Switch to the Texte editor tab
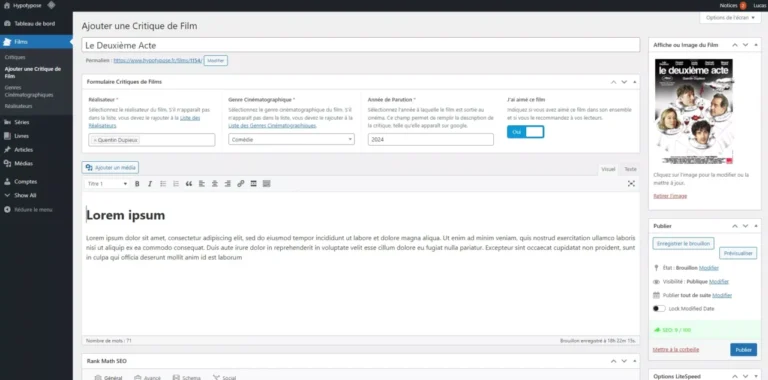Screen dimensions: 768x380 630,169
